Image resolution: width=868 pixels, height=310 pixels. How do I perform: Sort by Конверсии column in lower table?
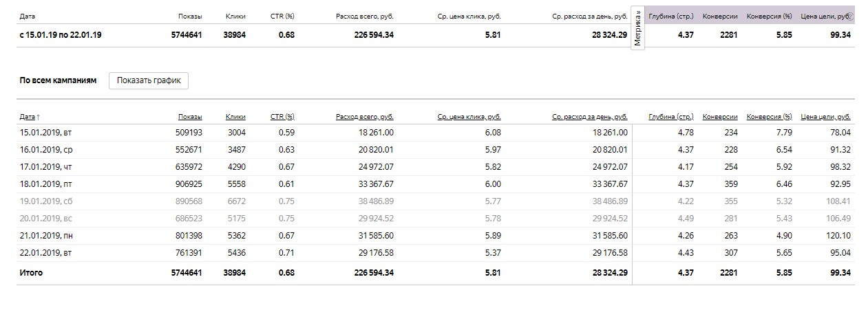click(720, 117)
